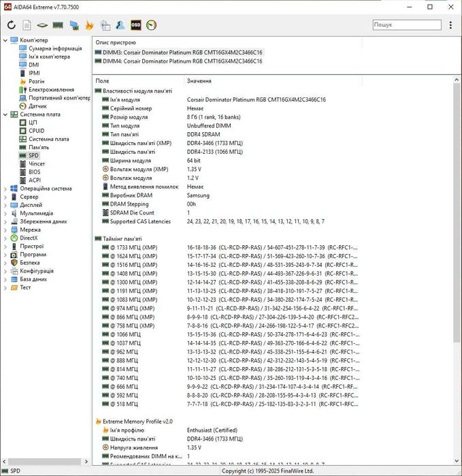Viewport: 462px width, 476px height.
Task: Click the details pane vertical scrollbar thumb
Action: coord(457,212)
